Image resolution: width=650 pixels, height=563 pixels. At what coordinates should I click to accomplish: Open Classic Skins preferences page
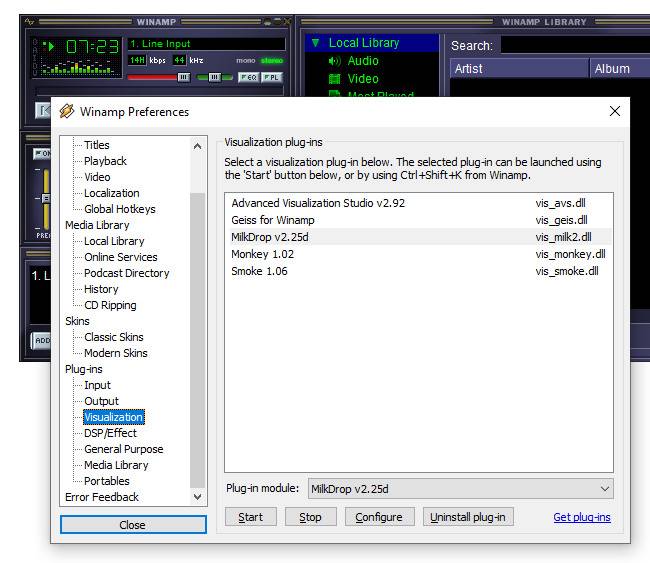(x=114, y=337)
